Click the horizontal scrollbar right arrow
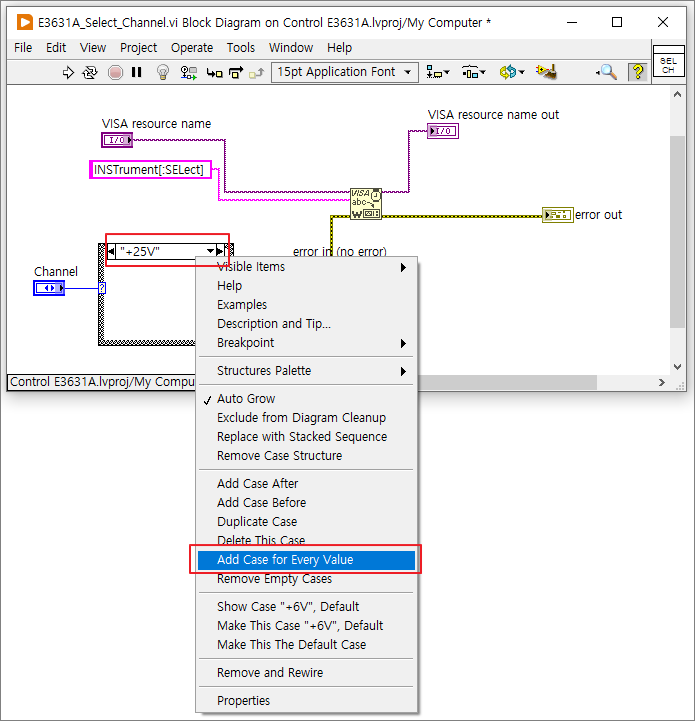The width and height of the screenshot is (695, 721). [x=661, y=382]
